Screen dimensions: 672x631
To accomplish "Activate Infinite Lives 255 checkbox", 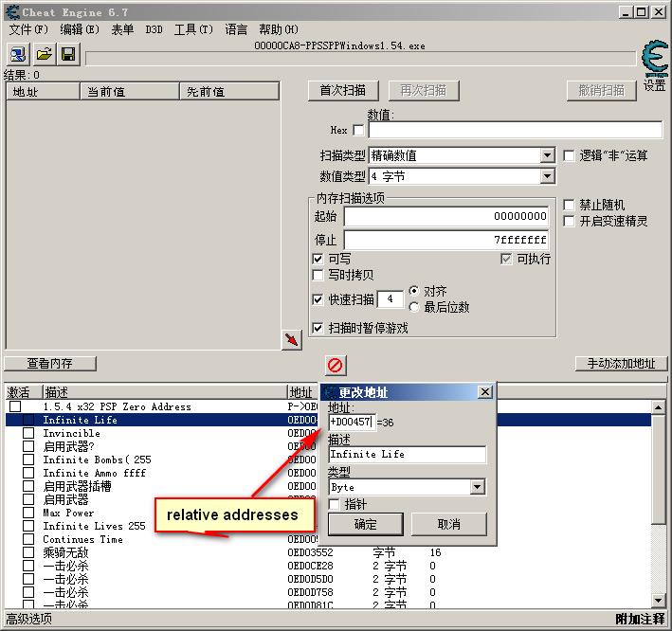I will click(28, 526).
